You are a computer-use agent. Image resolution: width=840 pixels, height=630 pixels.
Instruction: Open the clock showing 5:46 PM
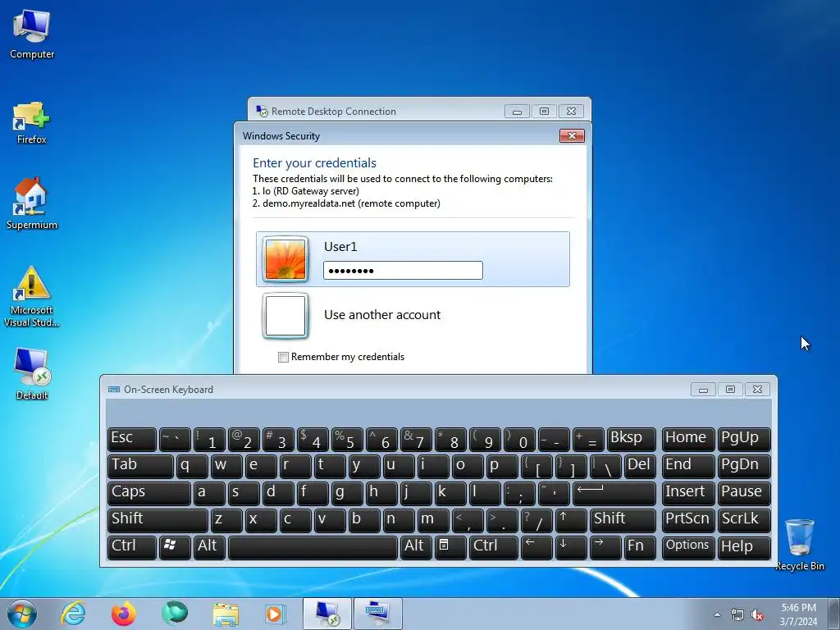point(798,614)
